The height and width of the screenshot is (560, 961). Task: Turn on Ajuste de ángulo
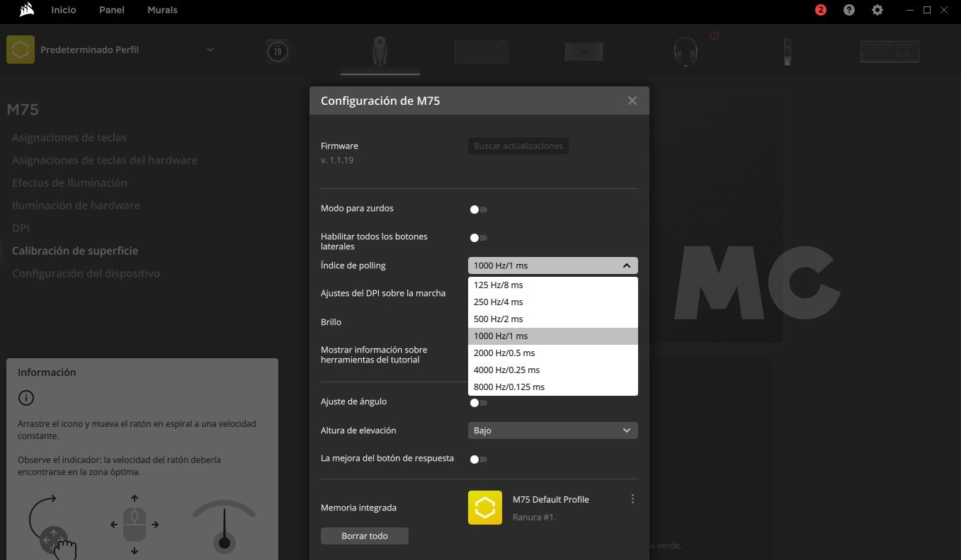pyautogui.click(x=479, y=402)
